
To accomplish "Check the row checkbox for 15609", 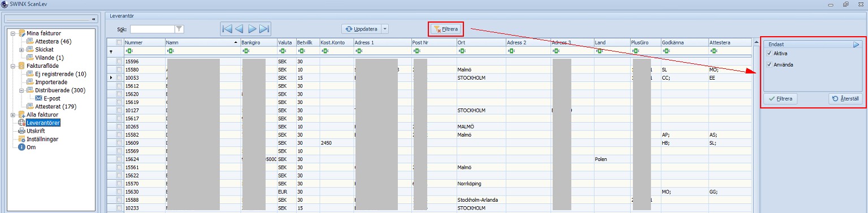I will 119,143.
